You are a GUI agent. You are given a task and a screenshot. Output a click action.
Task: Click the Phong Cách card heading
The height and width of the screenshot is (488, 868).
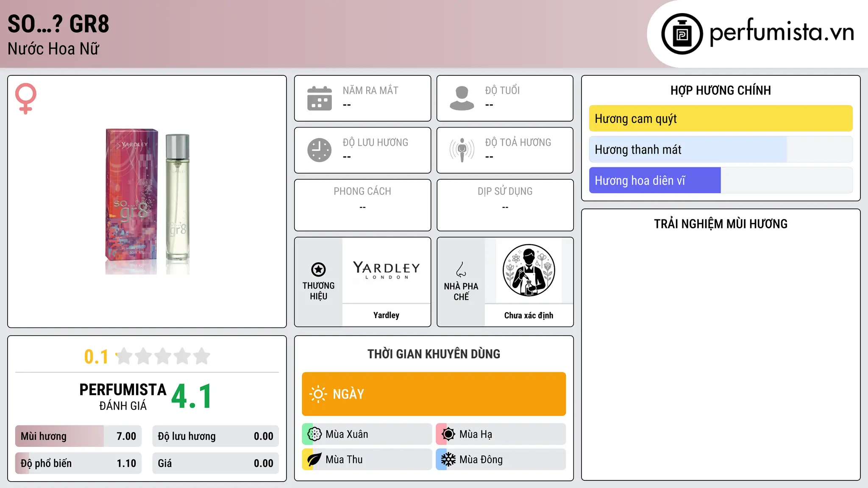[x=362, y=191]
